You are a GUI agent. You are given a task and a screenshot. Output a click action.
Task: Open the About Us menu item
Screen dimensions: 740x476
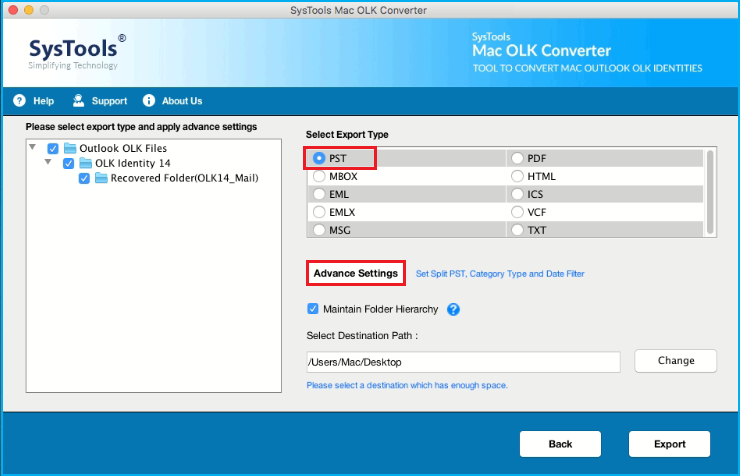point(182,101)
